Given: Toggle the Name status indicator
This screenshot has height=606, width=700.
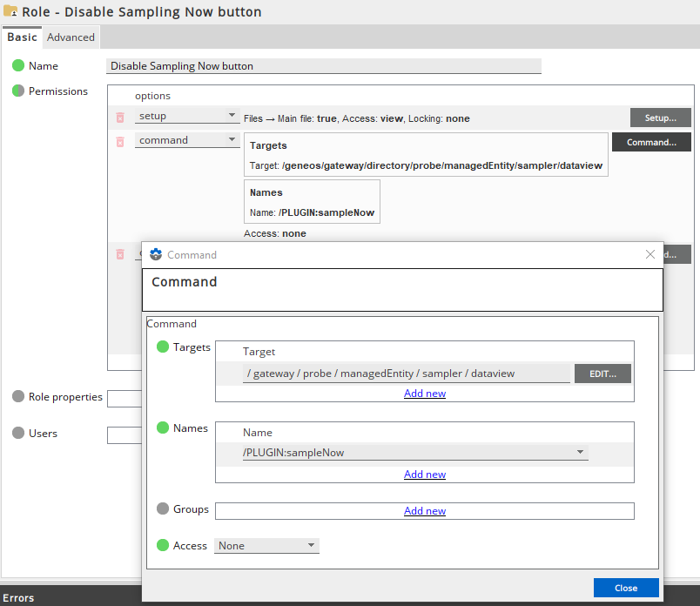Looking at the screenshot, I should click(18, 65).
